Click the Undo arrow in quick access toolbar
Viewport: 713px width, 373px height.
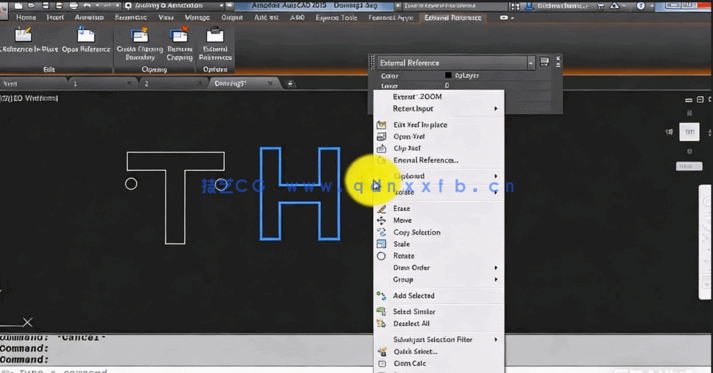(87, 6)
